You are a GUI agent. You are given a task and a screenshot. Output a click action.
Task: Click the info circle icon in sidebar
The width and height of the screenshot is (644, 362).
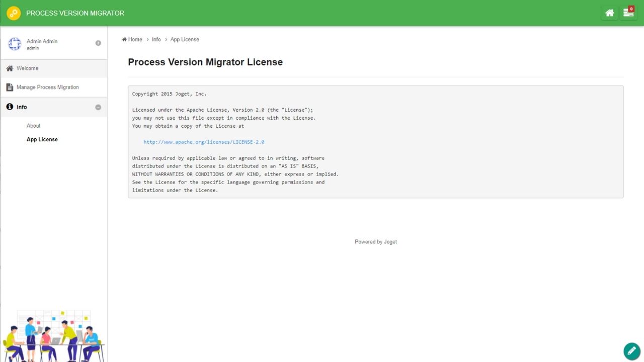click(10, 107)
